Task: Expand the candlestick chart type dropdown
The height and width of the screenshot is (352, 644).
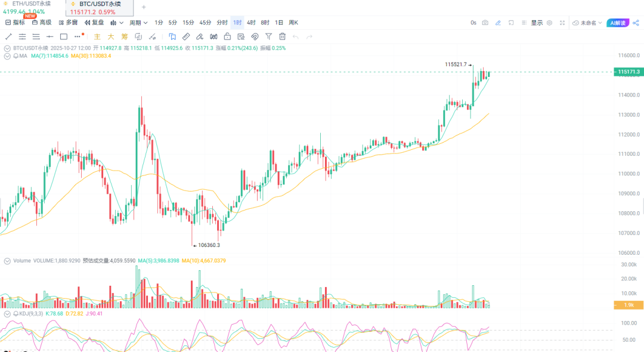Action: click(117, 23)
